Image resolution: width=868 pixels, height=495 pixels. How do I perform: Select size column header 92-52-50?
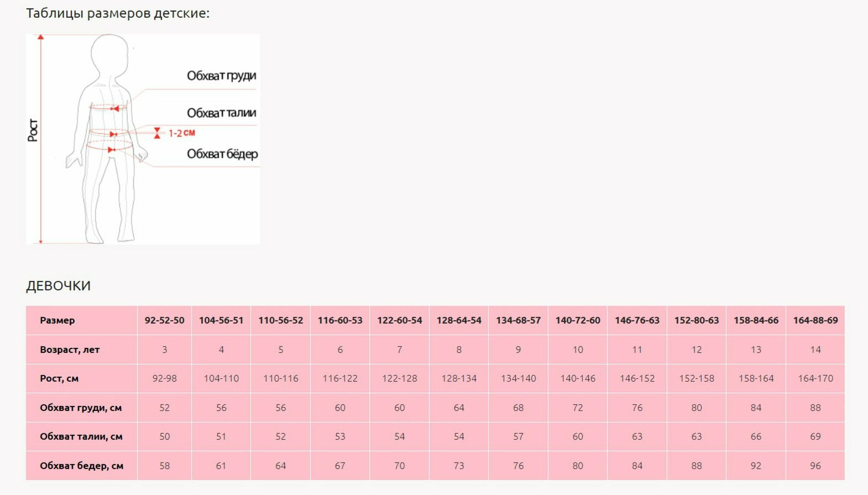click(x=164, y=321)
